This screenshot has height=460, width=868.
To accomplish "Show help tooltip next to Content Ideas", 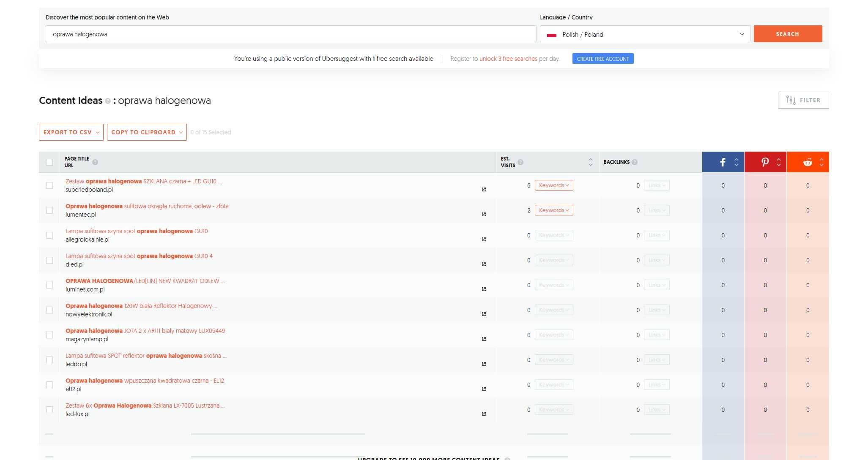I will point(108,101).
